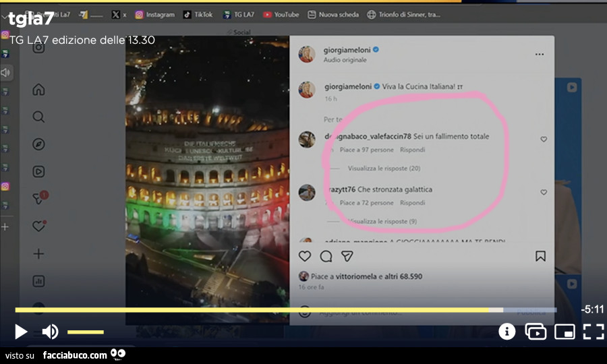Click Rispondi under 'Sei un fallimento totale'
Screen dimensions: 607x364
pos(412,150)
